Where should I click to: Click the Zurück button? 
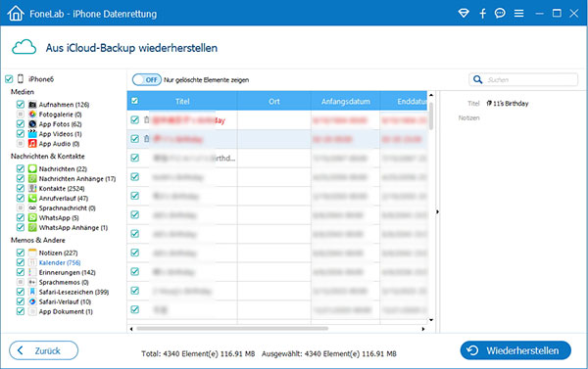point(43,350)
